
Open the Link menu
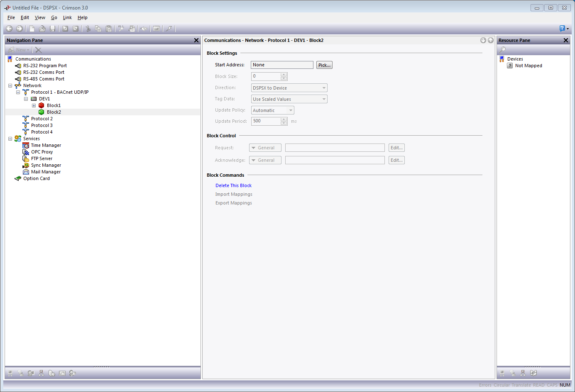tap(67, 17)
